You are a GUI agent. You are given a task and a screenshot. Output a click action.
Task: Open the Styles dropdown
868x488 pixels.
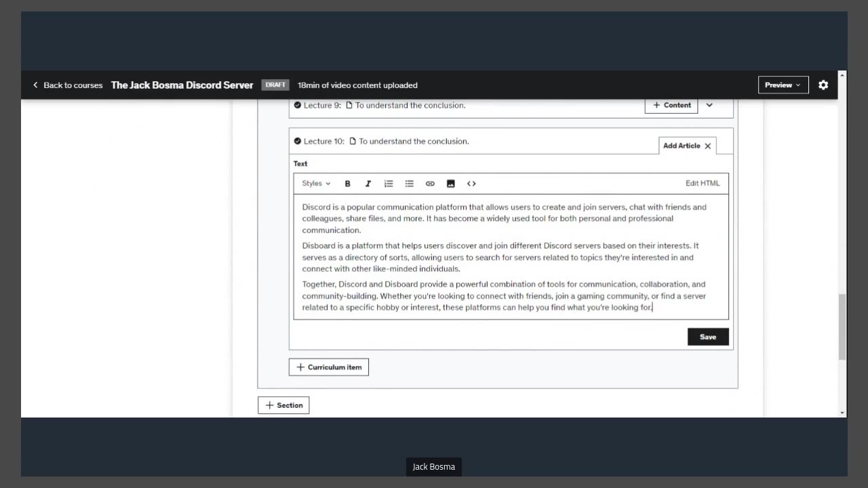pyautogui.click(x=316, y=184)
